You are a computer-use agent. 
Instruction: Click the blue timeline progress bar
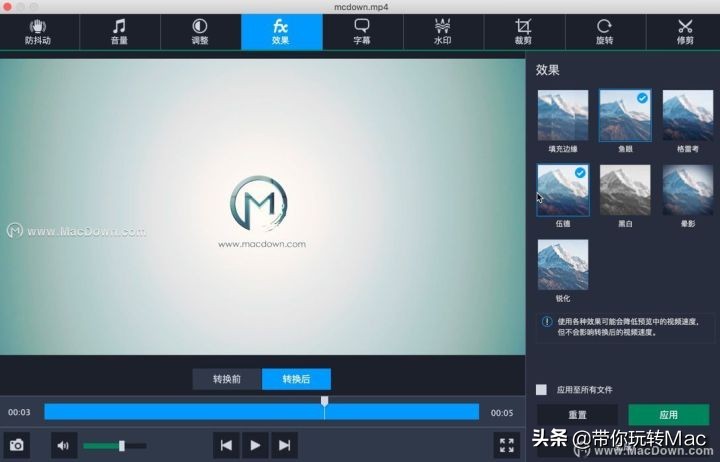tap(262, 412)
